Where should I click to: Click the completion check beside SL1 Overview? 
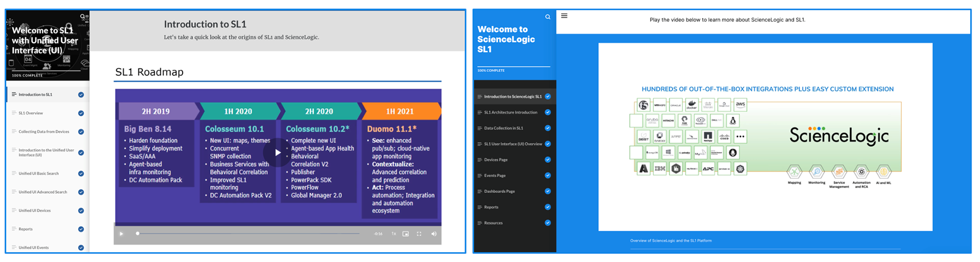click(x=81, y=113)
